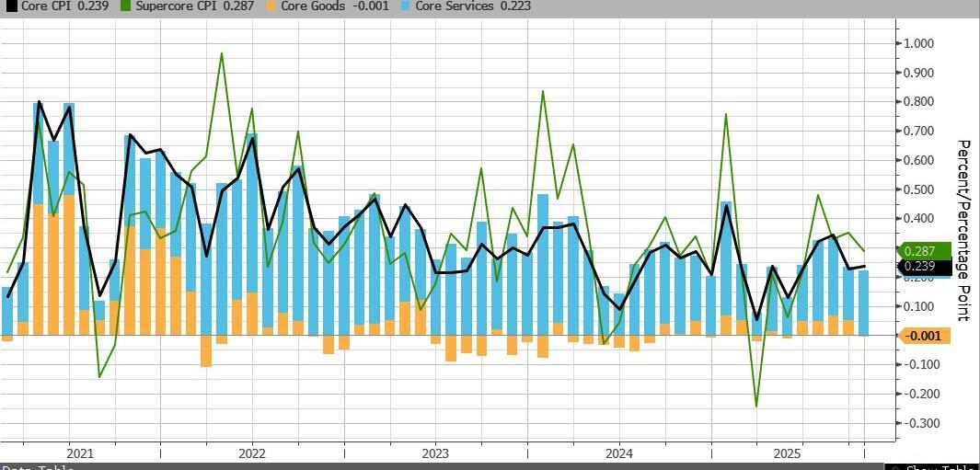Jump to 2024 on the time axis
Image resolution: width=980 pixels, height=470 pixels.
619,453
